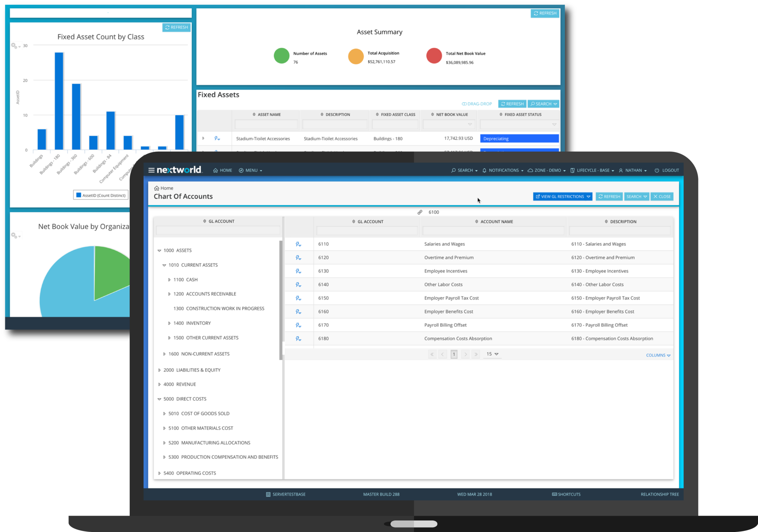Screen dimensions: 758x532
Task: Collapse the 5000 DIRECT COSTS node
Action: 159,399
